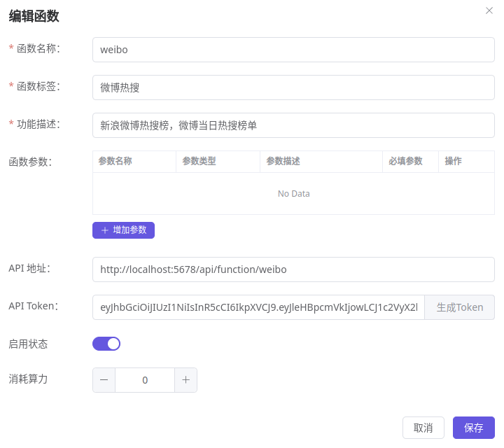
Task: Click the API 地址 URL field
Action: 293,269
